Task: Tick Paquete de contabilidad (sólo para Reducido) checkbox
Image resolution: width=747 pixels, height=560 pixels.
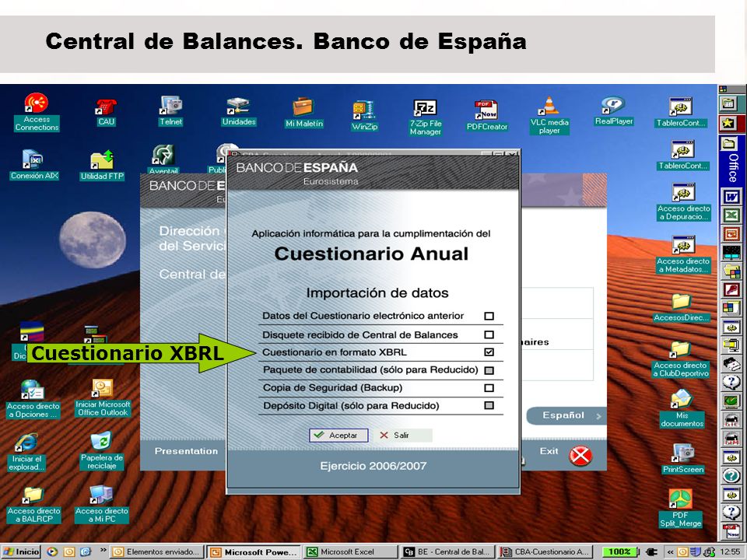Action: point(489,370)
